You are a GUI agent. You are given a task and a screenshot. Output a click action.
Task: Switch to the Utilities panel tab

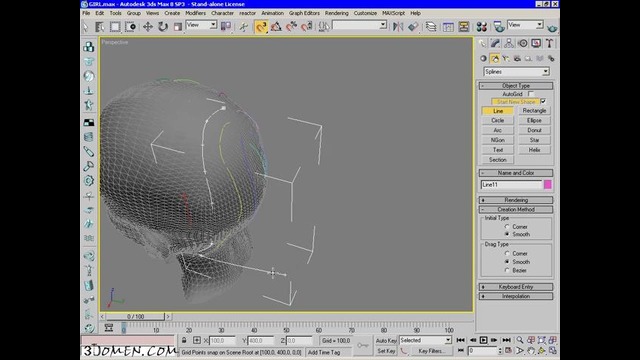point(549,43)
